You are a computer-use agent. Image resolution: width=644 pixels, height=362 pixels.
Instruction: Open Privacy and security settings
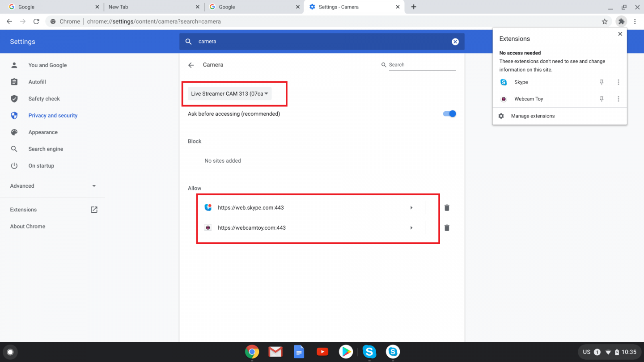coord(53,116)
